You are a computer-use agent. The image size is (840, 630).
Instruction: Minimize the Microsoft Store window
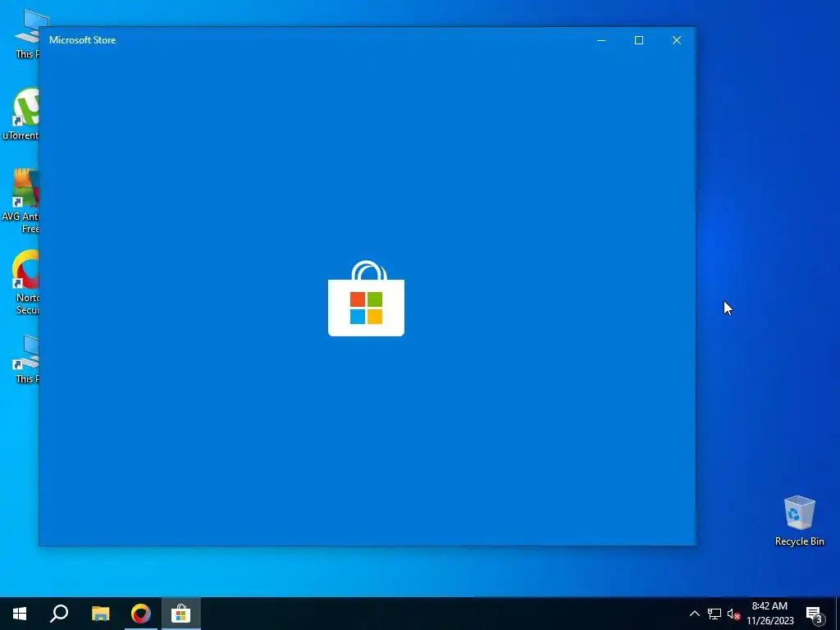tap(601, 40)
